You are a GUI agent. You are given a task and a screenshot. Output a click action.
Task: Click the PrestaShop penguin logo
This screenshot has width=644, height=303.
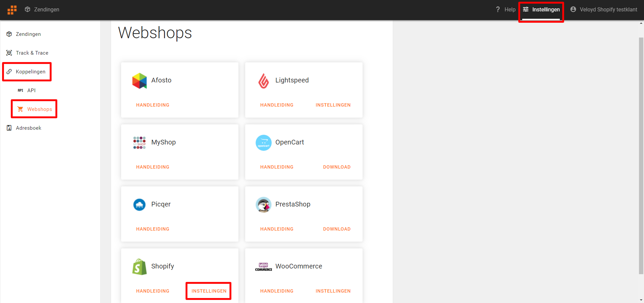click(x=264, y=204)
